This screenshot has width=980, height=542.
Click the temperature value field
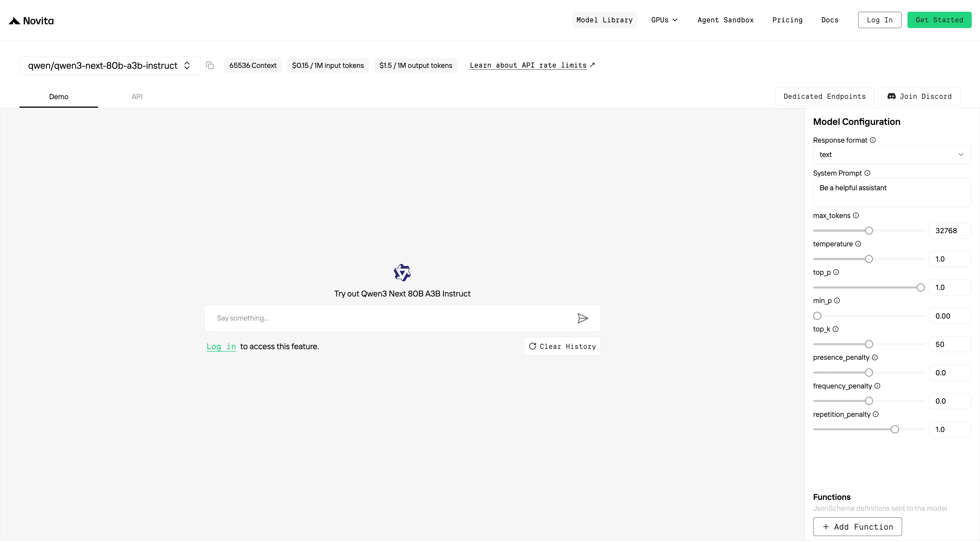tap(950, 259)
